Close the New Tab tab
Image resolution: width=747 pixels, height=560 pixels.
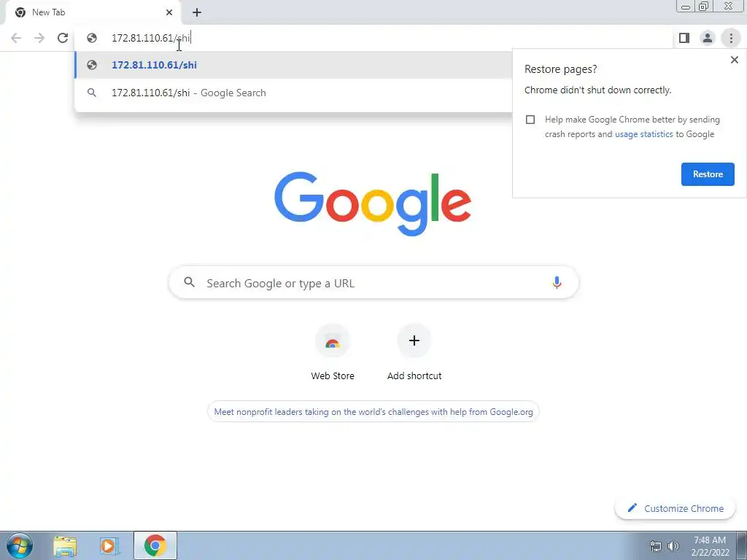169,12
